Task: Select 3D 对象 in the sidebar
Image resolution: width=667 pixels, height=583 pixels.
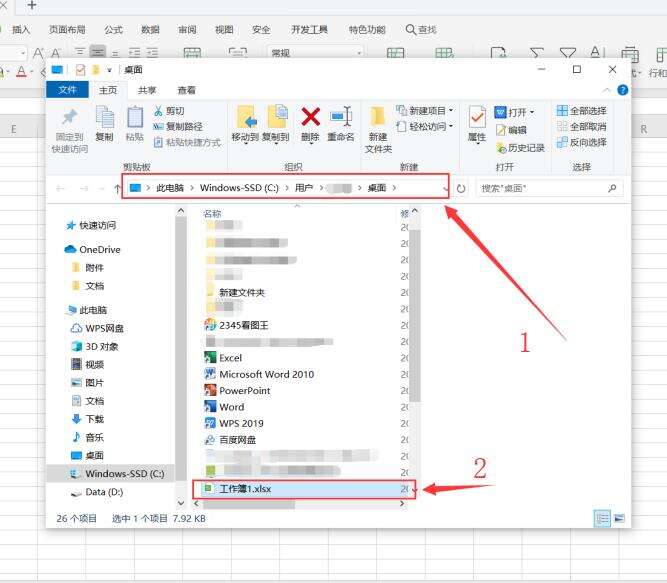Action: (x=94, y=346)
